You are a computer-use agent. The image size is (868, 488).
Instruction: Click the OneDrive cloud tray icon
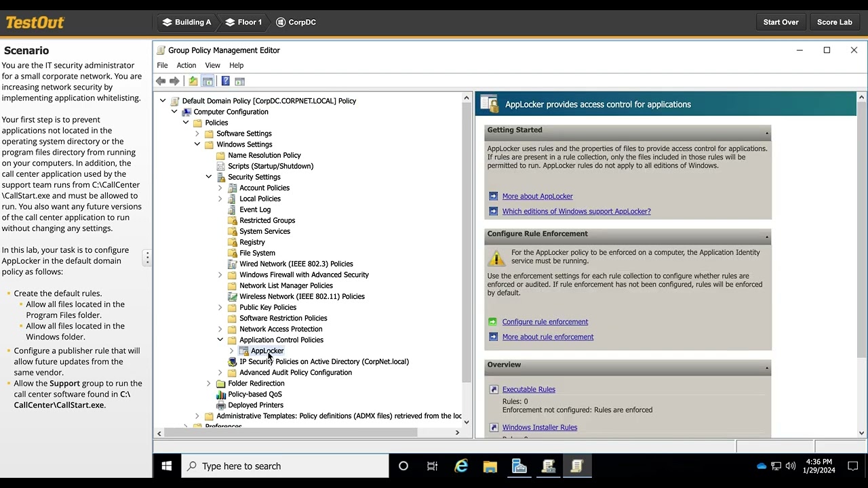click(x=762, y=466)
